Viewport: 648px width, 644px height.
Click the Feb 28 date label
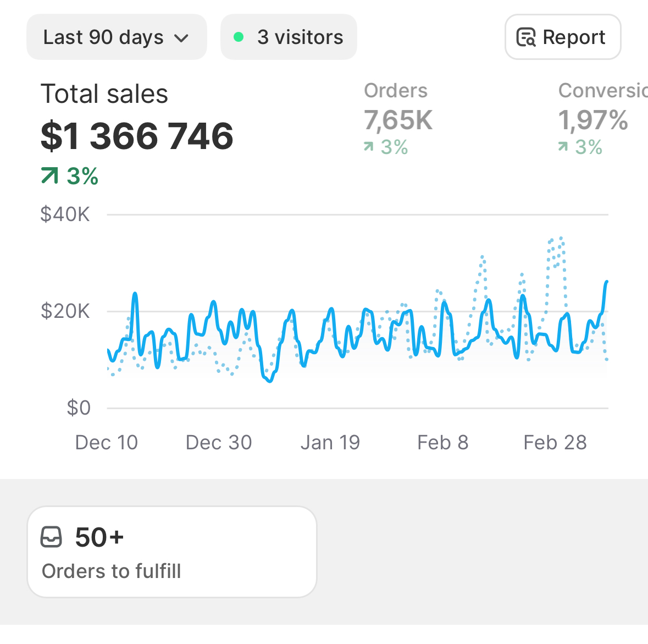click(x=555, y=443)
